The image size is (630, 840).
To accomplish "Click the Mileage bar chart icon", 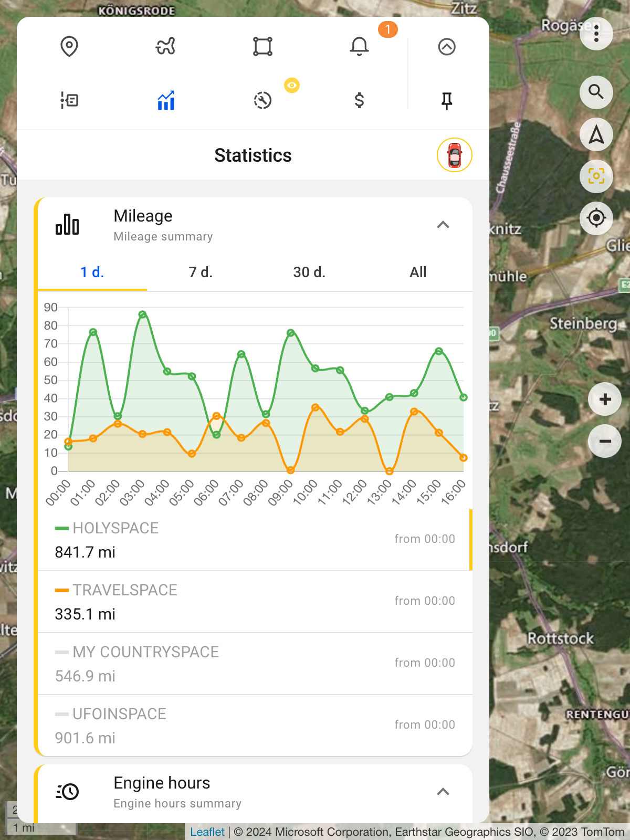I will [67, 225].
